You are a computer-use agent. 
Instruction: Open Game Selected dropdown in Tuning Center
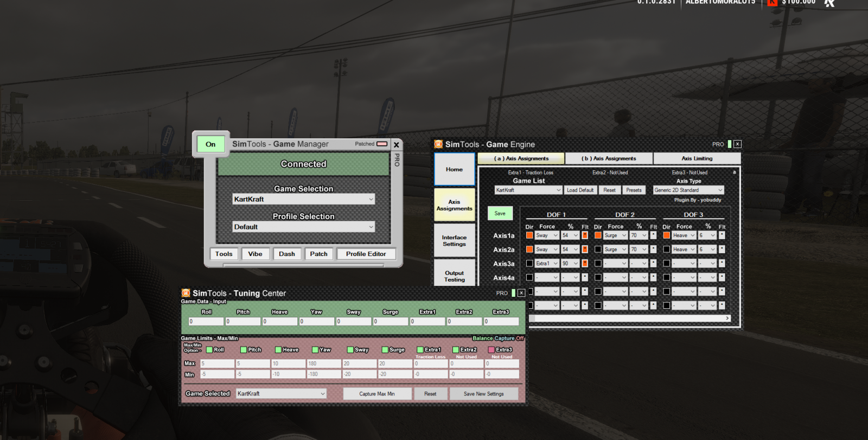(281, 394)
